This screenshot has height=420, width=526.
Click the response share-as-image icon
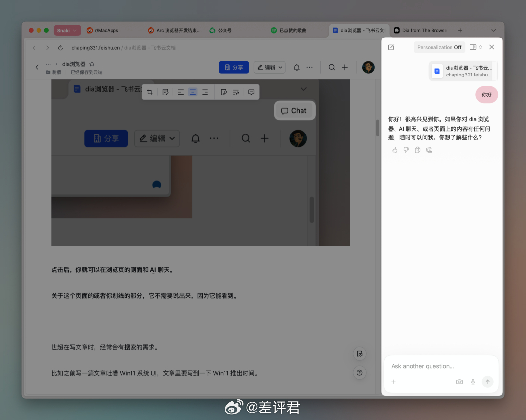[x=429, y=150]
